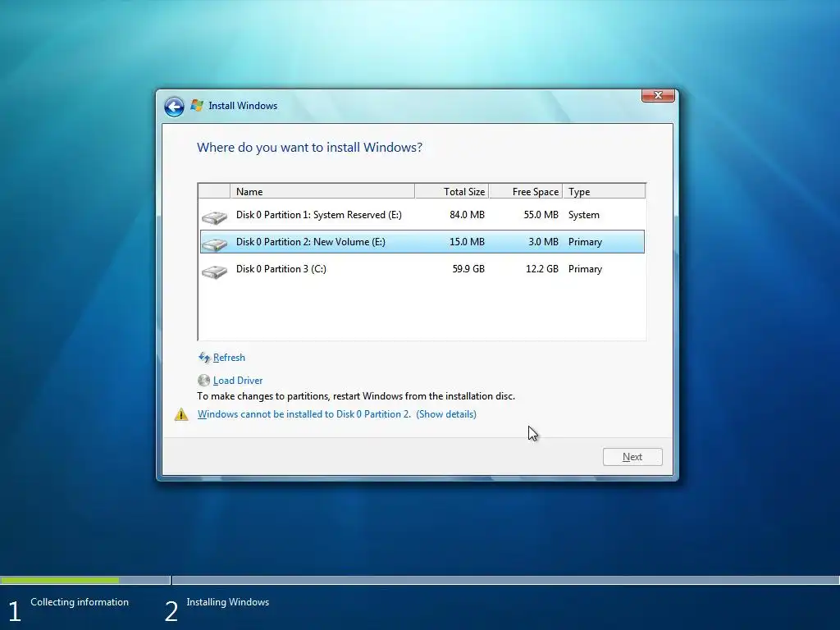Close the Install Windows dialog

tap(658, 95)
